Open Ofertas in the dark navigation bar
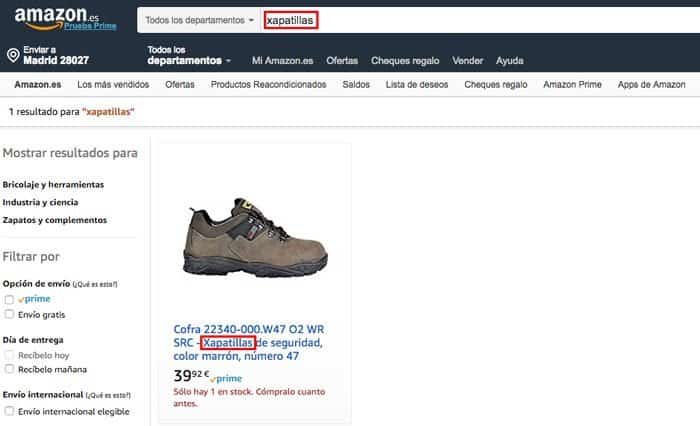 point(342,60)
